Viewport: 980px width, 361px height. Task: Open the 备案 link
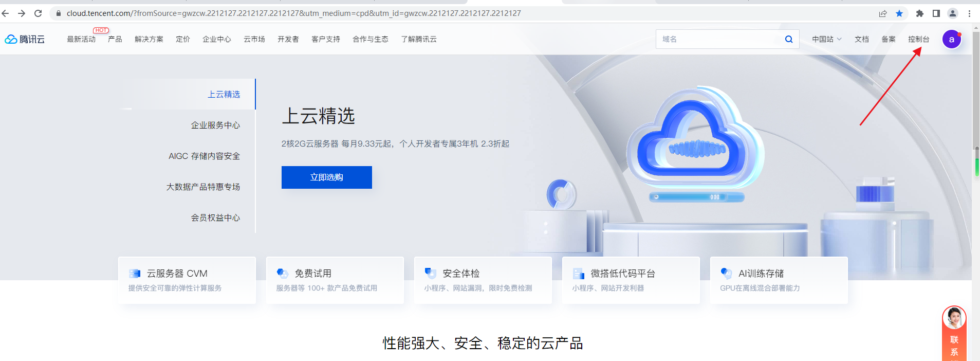[x=889, y=39]
